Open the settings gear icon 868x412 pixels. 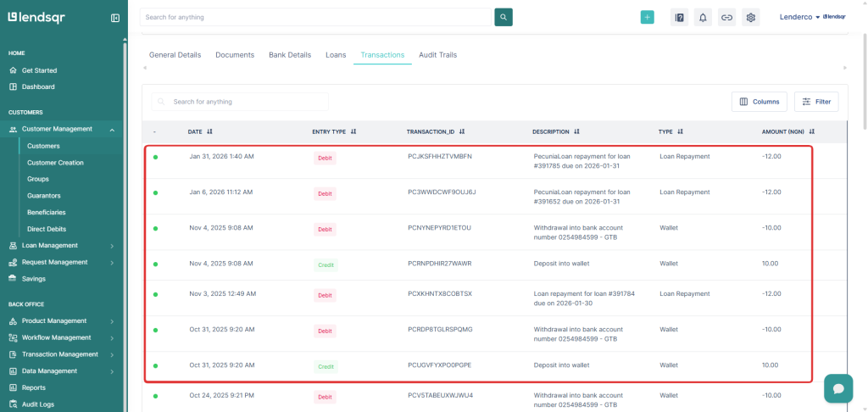point(750,17)
